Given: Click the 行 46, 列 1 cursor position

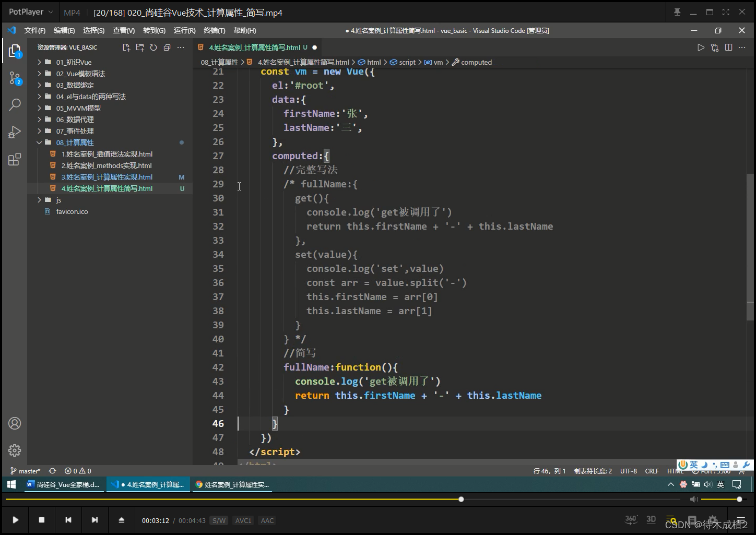Looking at the screenshot, I should click(x=550, y=471).
